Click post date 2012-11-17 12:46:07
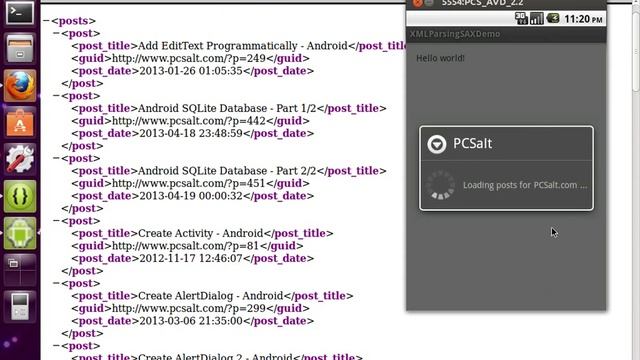The image size is (640, 360). [x=191, y=258]
